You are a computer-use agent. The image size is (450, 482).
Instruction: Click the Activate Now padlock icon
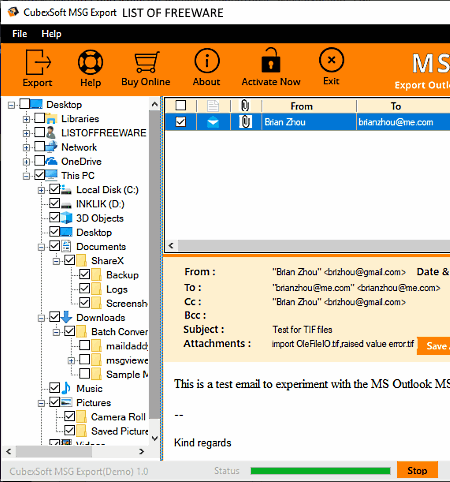pyautogui.click(x=271, y=60)
